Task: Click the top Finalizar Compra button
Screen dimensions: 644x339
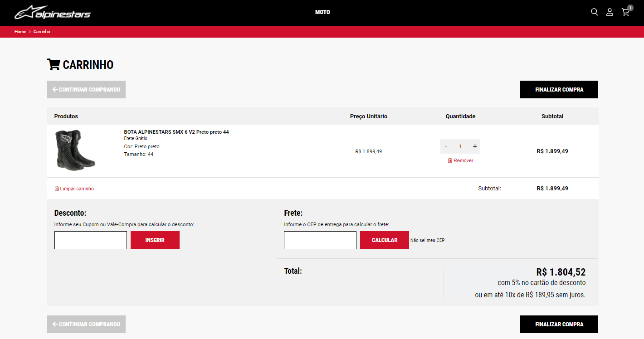Action: [x=559, y=90]
